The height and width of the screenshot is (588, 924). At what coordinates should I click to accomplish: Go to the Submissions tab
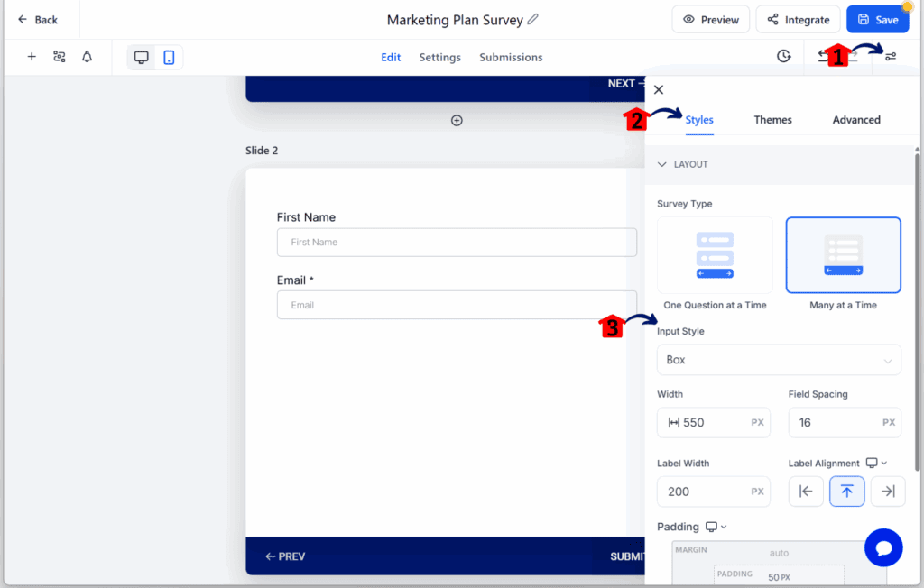tap(511, 57)
